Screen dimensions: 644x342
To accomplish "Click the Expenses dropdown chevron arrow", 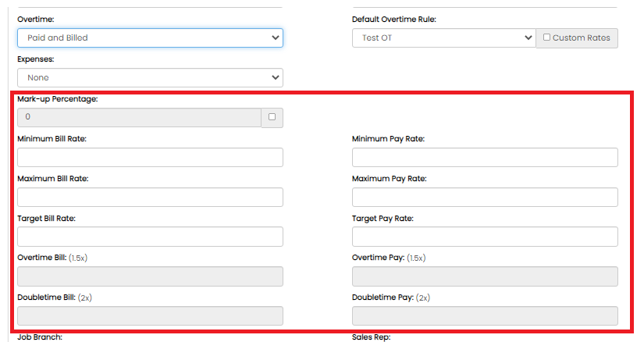I will click(x=276, y=77).
